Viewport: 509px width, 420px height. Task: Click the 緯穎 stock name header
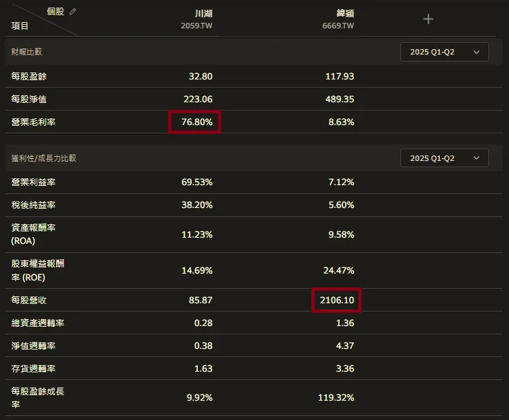345,13
